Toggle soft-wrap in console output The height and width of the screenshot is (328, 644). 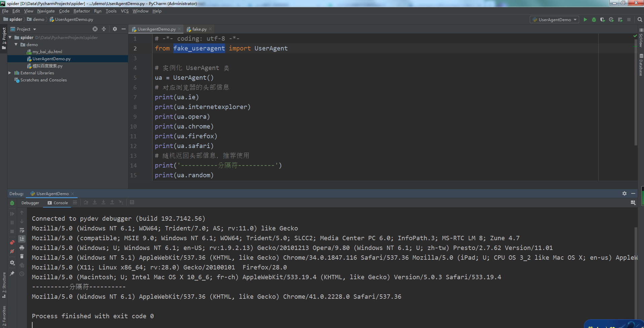[22, 230]
